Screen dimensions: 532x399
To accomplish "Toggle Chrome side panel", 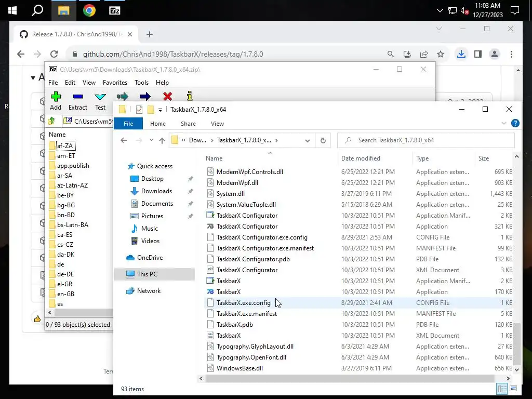I will 478,54.
